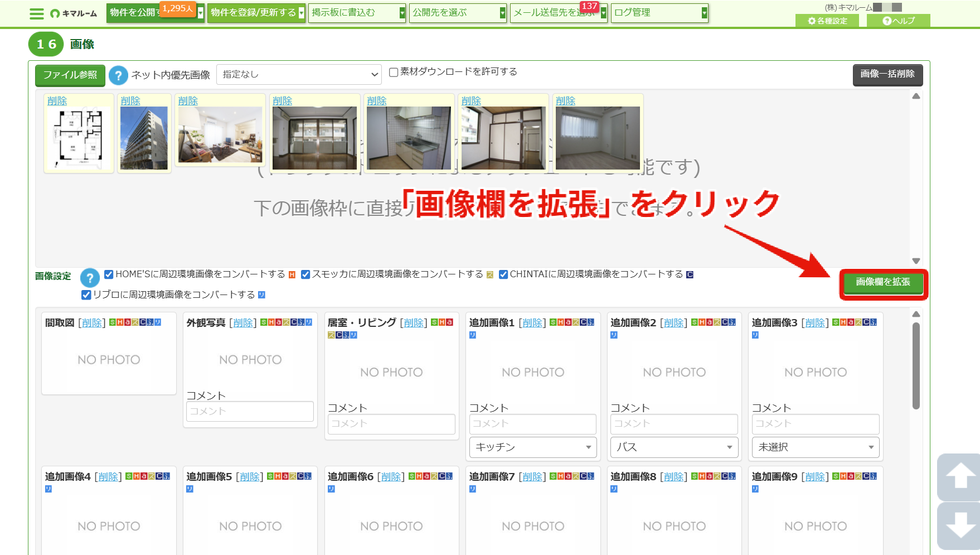Screen dimensions: 980x555
Task: Toggle CHINTAI周辺環境画像 convert checkbox
Action: (x=503, y=274)
